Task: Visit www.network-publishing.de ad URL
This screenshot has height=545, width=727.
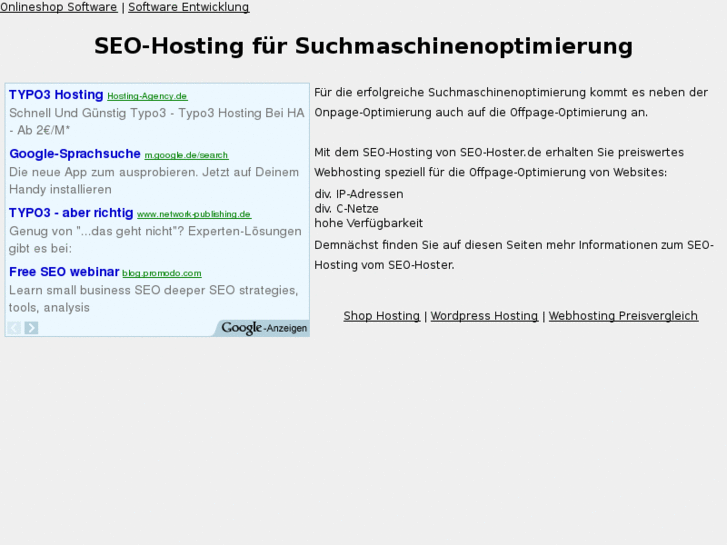Action: click(194, 214)
